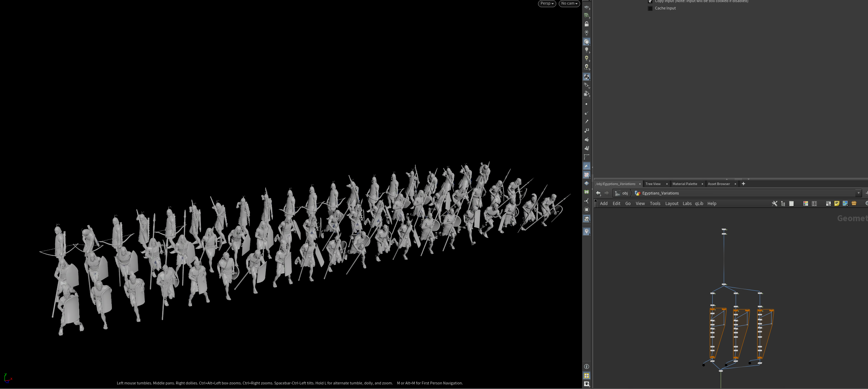The width and height of the screenshot is (868, 389).
Task: Click the lock icon in viewport toolbar
Action: (x=587, y=24)
